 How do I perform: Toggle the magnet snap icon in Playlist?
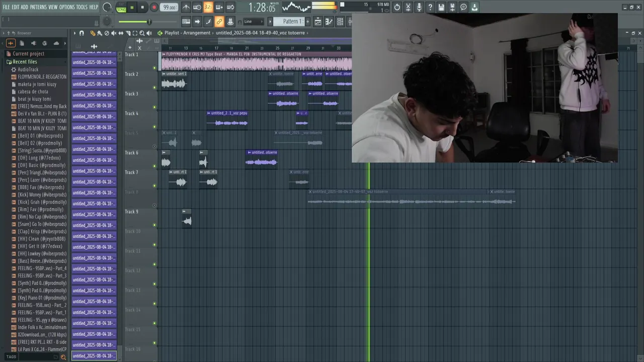82,33
